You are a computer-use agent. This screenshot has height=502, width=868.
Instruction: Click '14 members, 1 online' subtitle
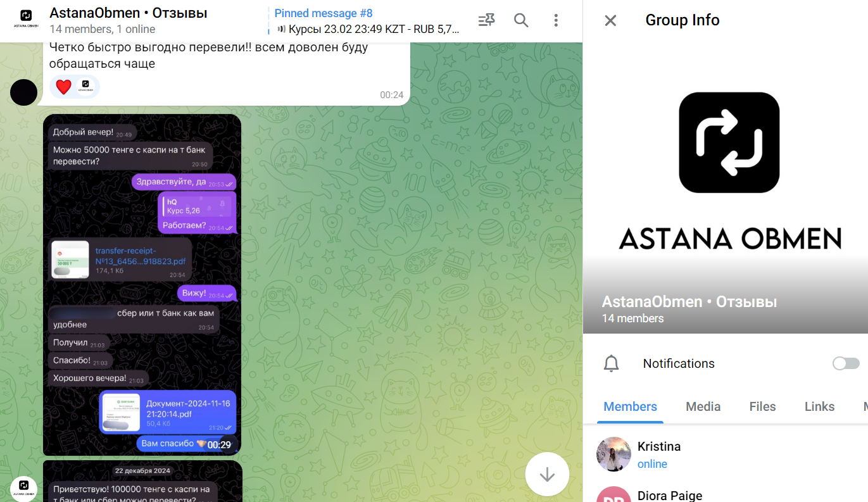click(x=103, y=29)
